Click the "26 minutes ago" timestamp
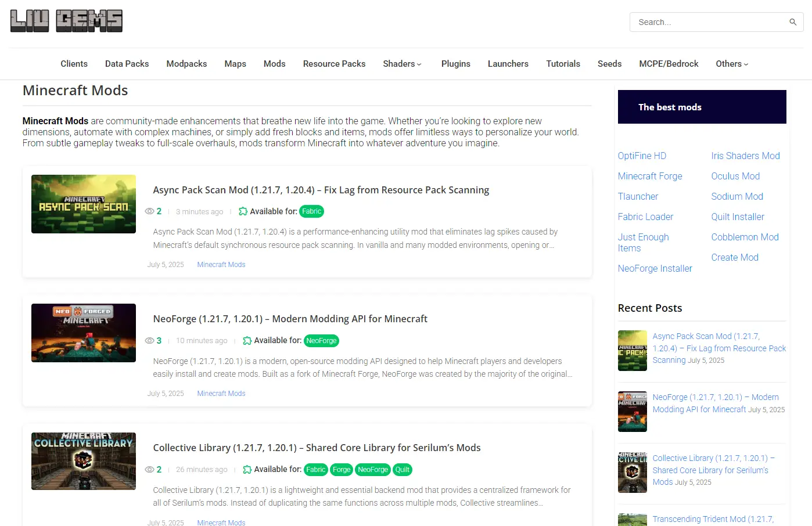 click(x=202, y=470)
